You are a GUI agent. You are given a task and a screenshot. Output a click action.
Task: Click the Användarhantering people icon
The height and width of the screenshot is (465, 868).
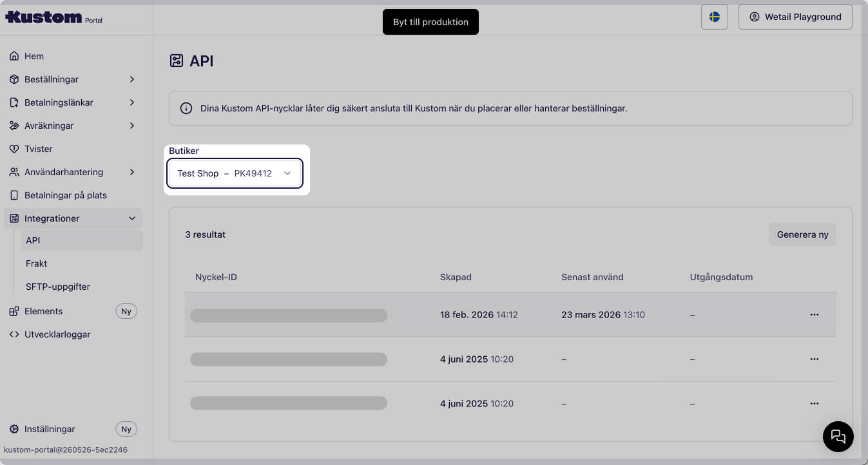(14, 172)
